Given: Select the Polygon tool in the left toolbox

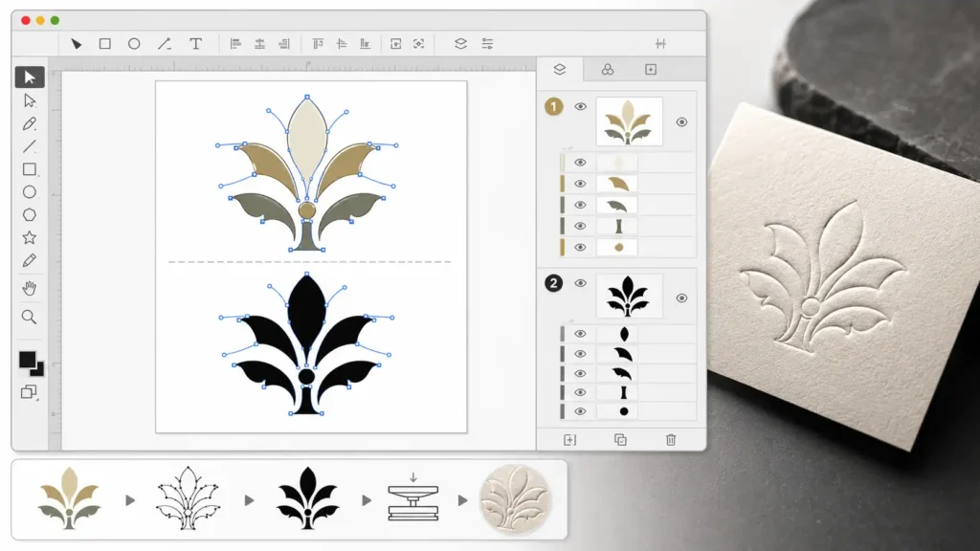Looking at the screenshot, I should point(30,215).
